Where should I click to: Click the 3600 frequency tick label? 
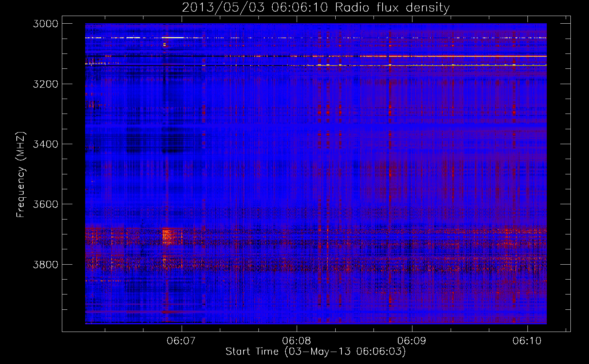tap(46, 204)
